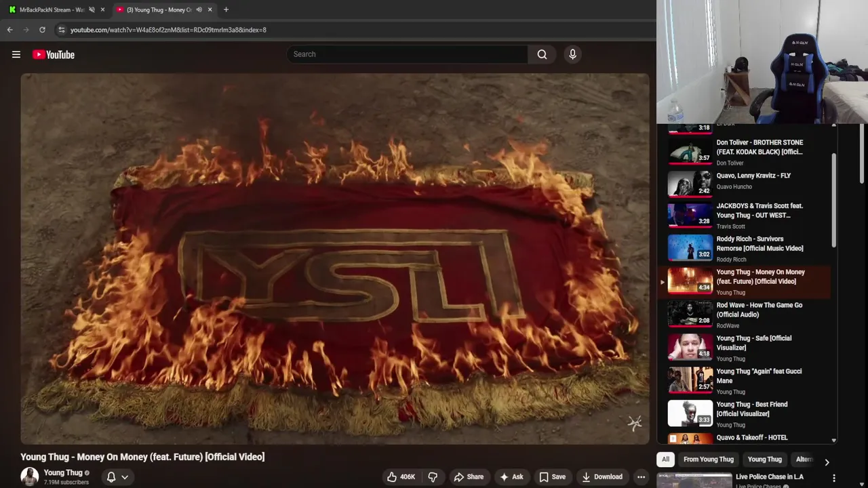Close the MrBackPackN Stream tab
Viewport: 868px width, 488px height.
click(102, 9)
